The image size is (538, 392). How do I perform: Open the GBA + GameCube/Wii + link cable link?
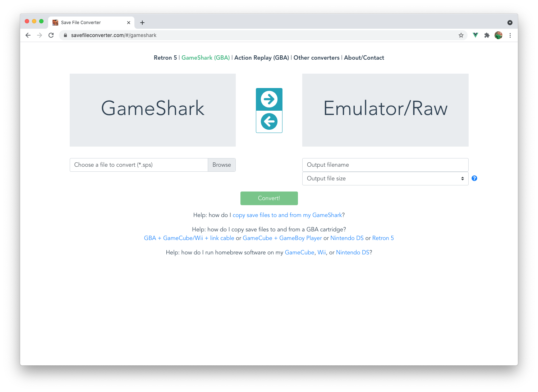[x=189, y=238]
